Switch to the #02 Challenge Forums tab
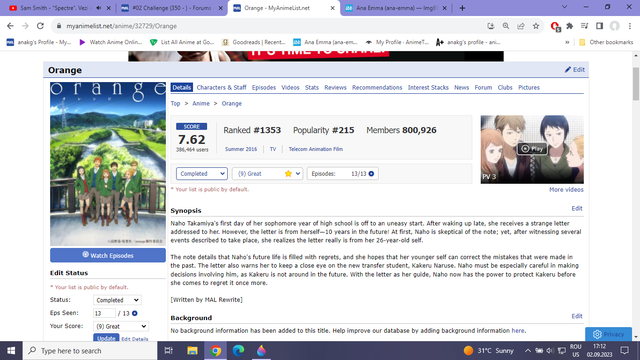 (x=171, y=8)
